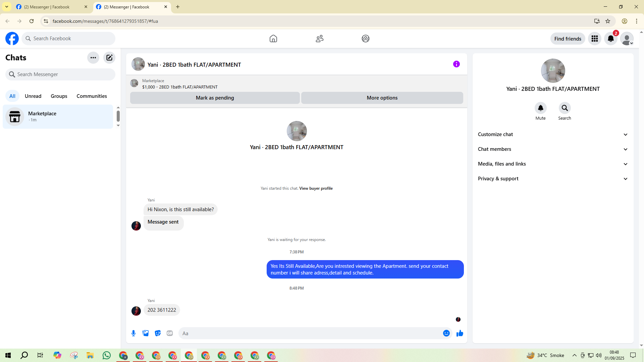Open the $1,000 2BED listing link
Image resolution: width=644 pixels, height=362 pixels.
click(180, 87)
